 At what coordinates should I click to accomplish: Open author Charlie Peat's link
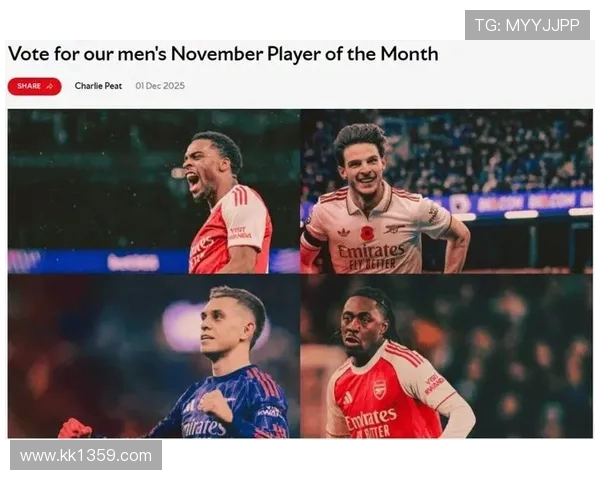pos(98,86)
